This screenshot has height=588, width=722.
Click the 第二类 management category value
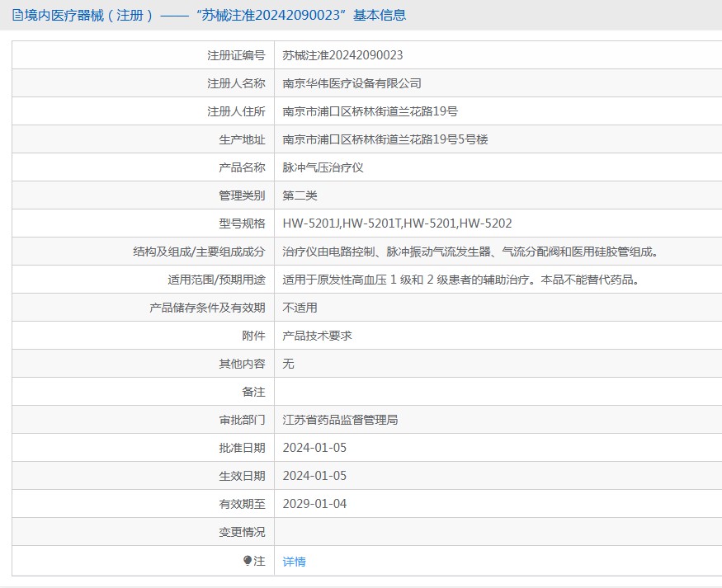click(x=300, y=195)
